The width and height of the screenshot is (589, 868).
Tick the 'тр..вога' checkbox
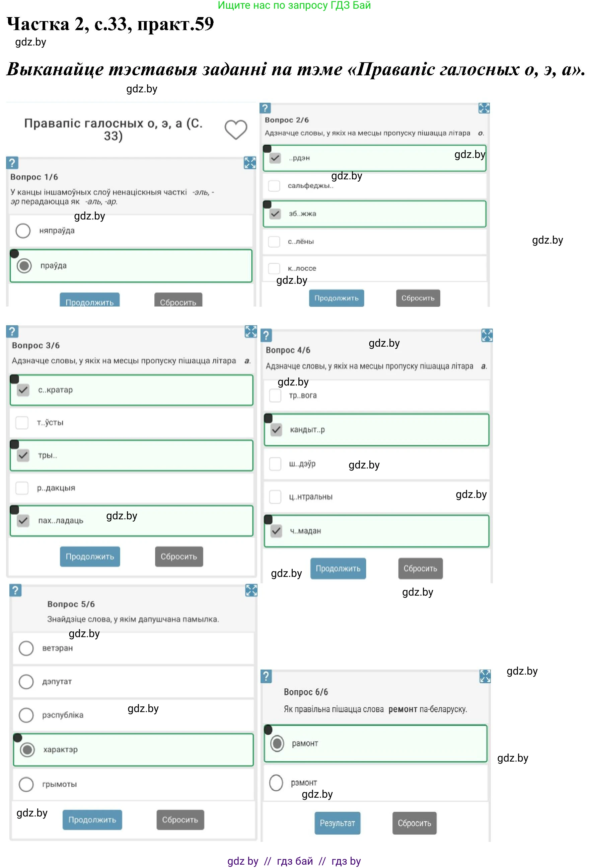pos(275,396)
